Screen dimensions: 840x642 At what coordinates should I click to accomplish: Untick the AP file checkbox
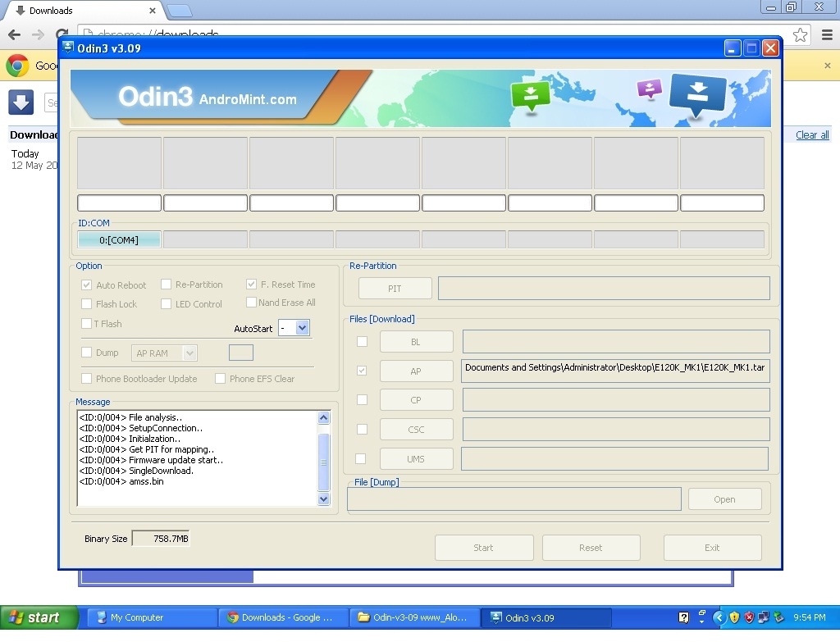point(362,371)
